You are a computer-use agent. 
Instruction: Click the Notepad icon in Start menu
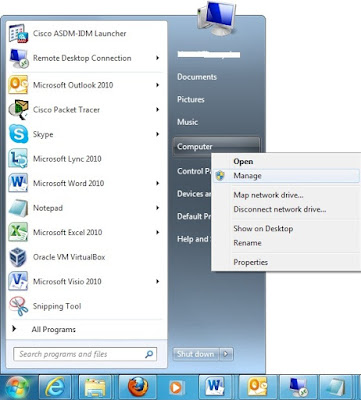(18, 208)
